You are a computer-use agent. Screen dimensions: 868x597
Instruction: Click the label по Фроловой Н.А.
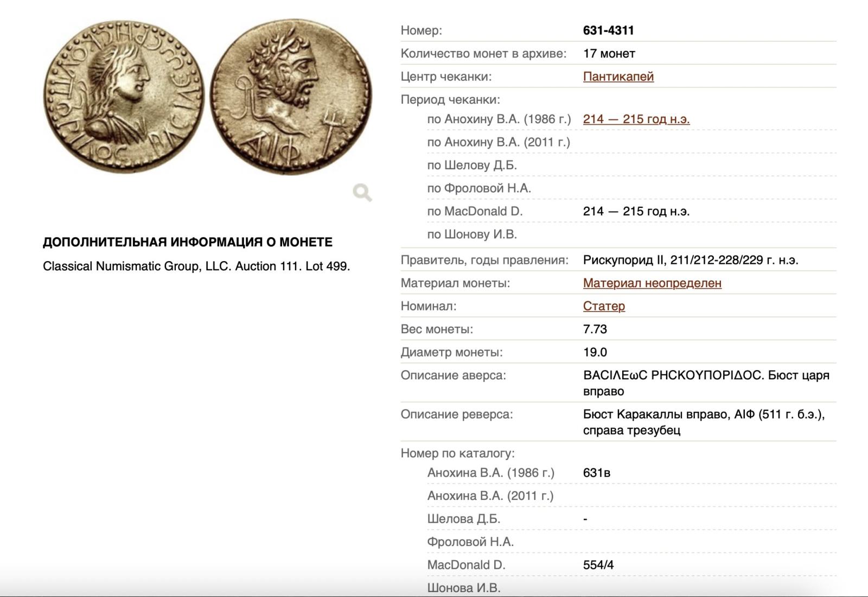[479, 188]
